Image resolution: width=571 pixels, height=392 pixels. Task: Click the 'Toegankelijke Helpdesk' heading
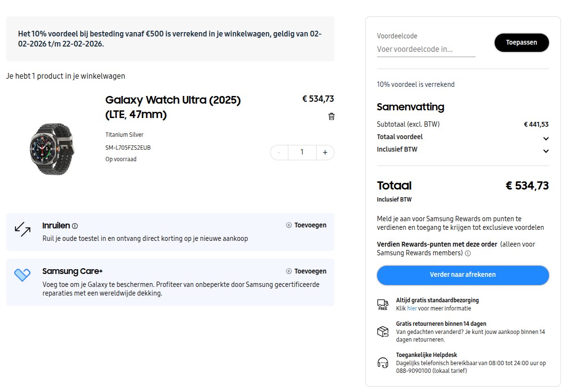tap(427, 355)
